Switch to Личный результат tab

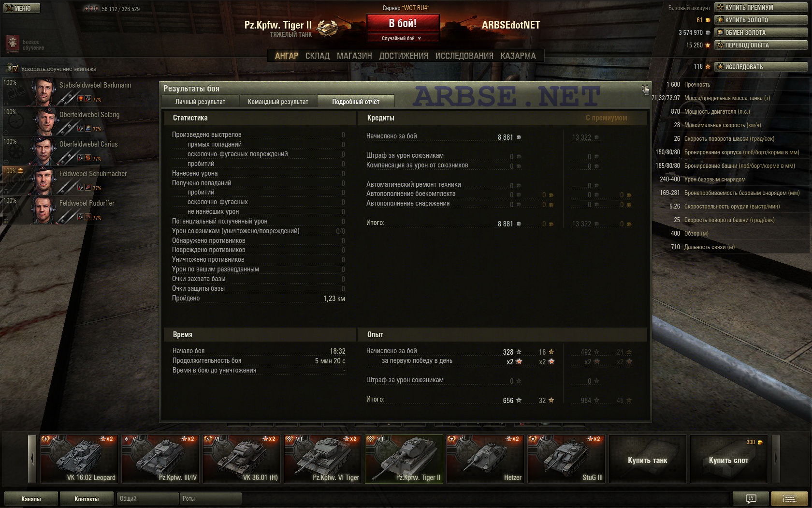[x=200, y=102]
